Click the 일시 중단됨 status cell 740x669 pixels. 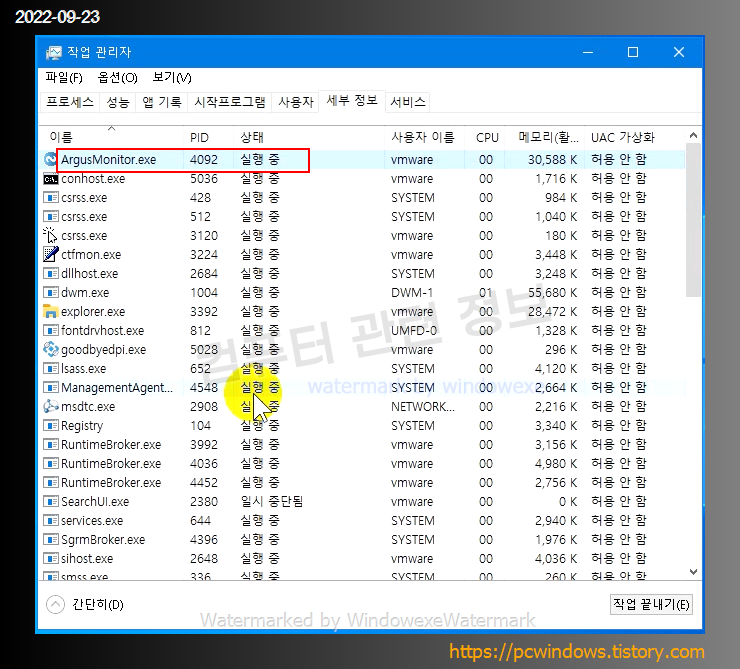tap(272, 501)
